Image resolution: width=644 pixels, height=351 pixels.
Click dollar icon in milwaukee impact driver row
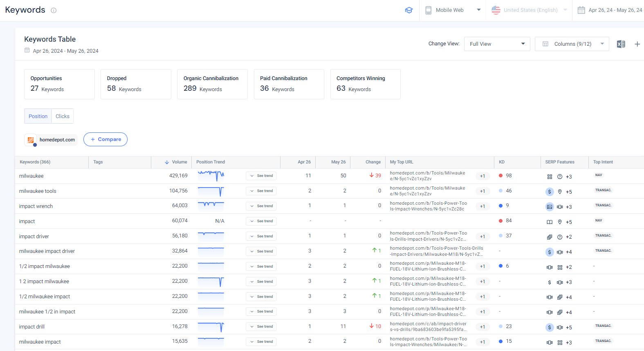pos(550,252)
